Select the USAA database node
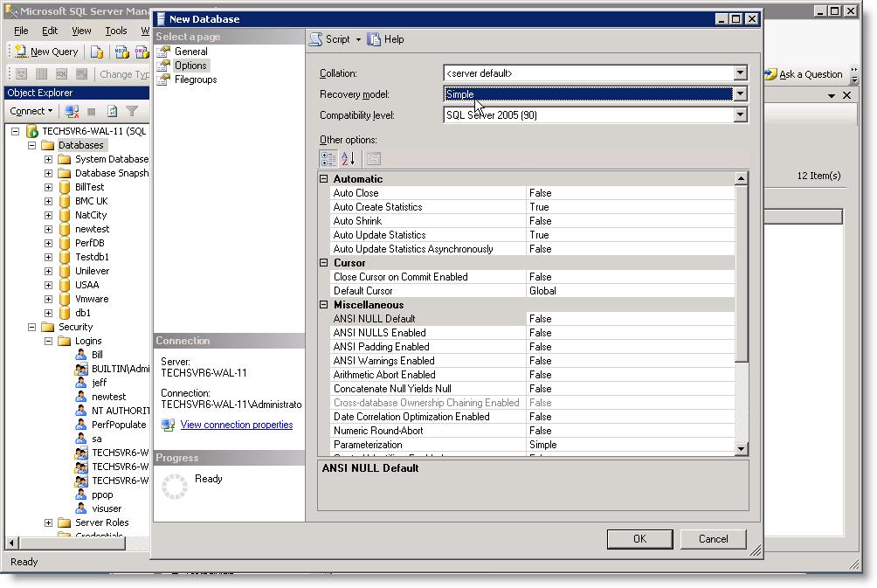This screenshot has height=588, width=877. pyautogui.click(x=86, y=286)
